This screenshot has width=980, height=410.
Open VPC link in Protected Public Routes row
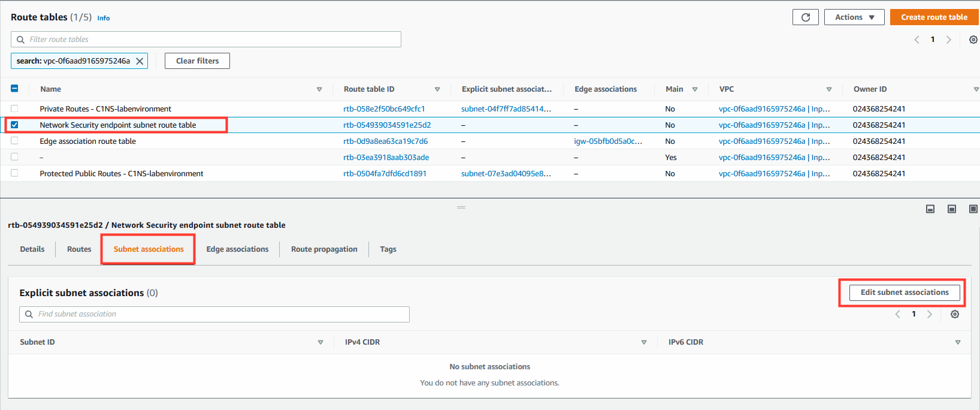[775, 174]
